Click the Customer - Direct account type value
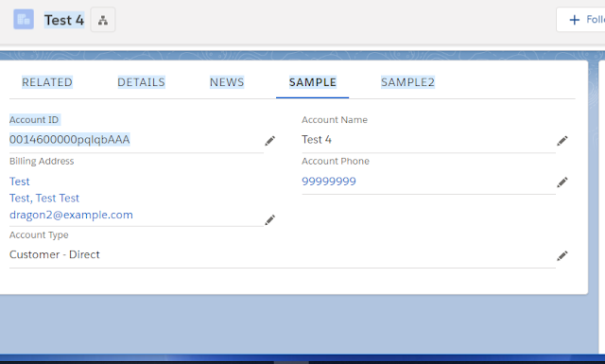Image resolution: width=605 pixels, height=364 pixels. point(55,254)
